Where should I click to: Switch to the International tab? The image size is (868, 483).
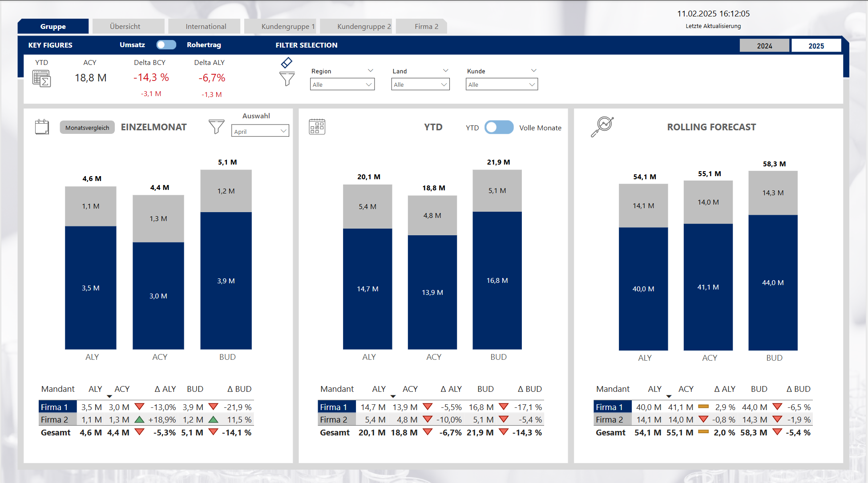coord(204,26)
